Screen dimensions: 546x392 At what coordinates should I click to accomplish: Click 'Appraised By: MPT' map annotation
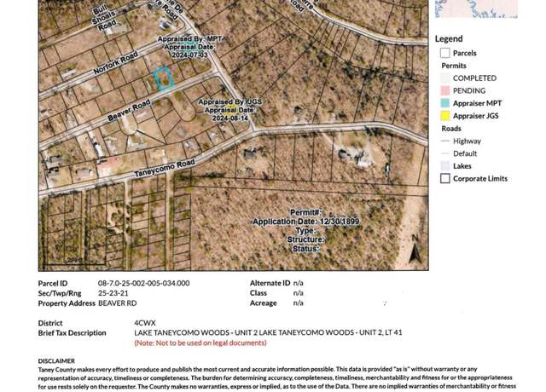(189, 38)
